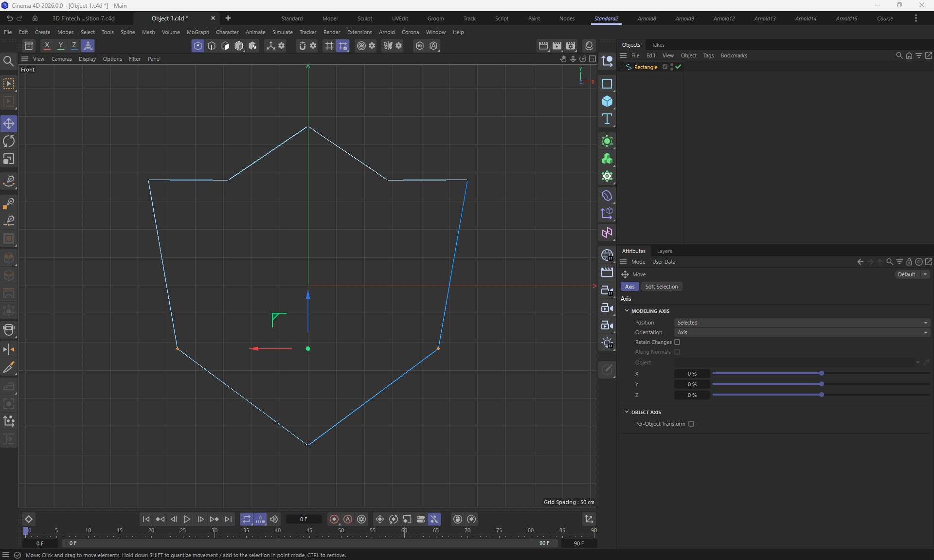
Task: Open the MoGraph menu
Action: coord(198,32)
